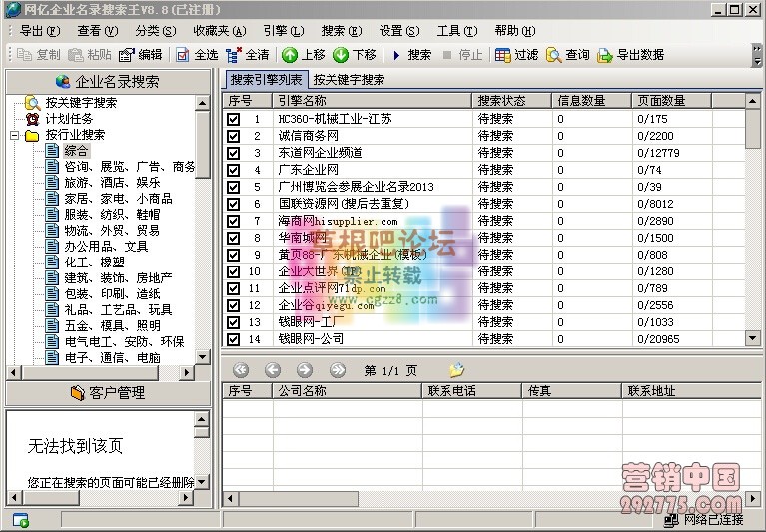Click the 编辑 (edit) toolbar icon
Viewport: 766px width, 532px height.
[x=126, y=54]
